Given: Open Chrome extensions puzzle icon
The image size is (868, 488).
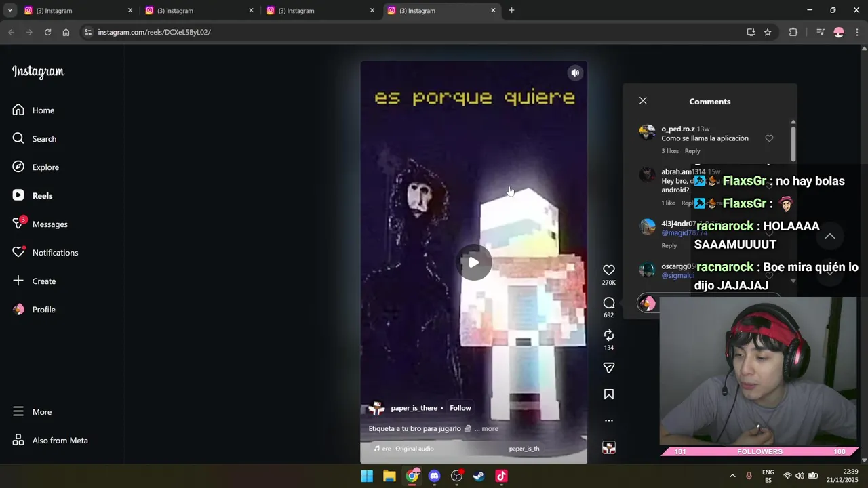Looking at the screenshot, I should coord(793,32).
